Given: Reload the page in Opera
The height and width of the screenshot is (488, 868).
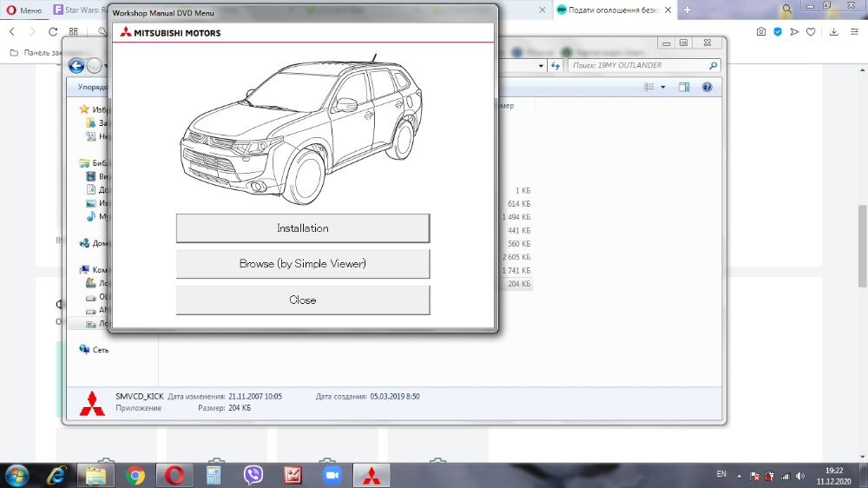Looking at the screenshot, I should pyautogui.click(x=54, y=32).
